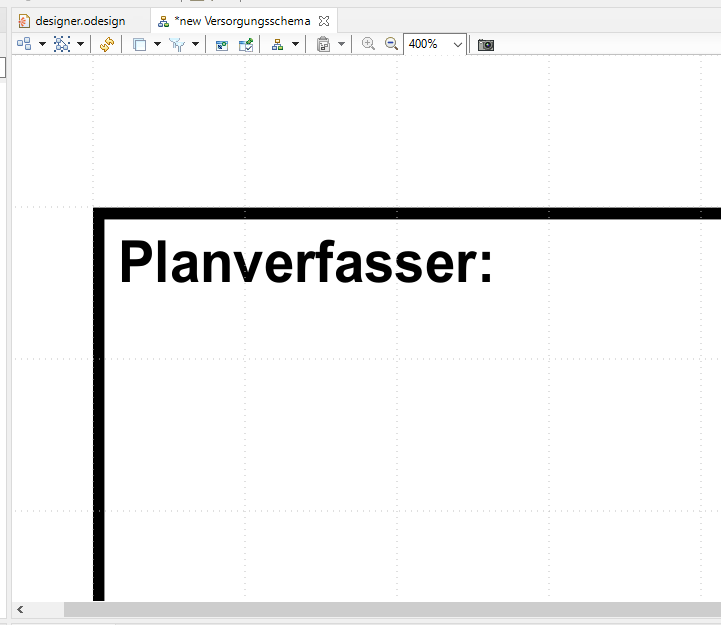Click the Zoom In magnifier icon
The height and width of the screenshot is (625, 721).
tap(368, 44)
